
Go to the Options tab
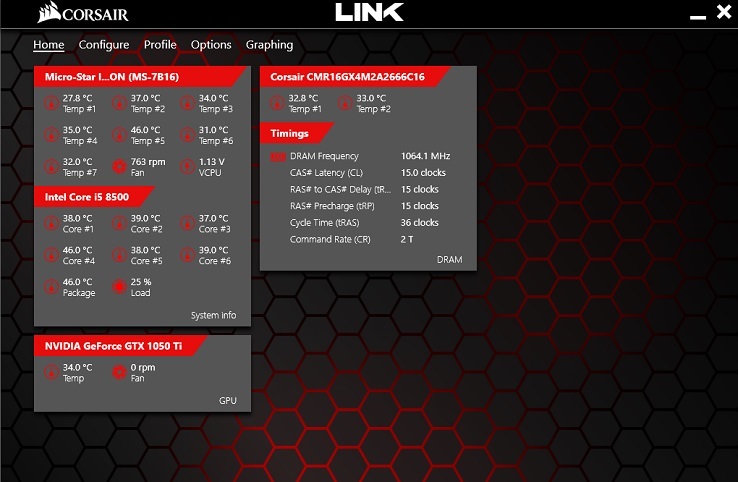pyautogui.click(x=211, y=45)
